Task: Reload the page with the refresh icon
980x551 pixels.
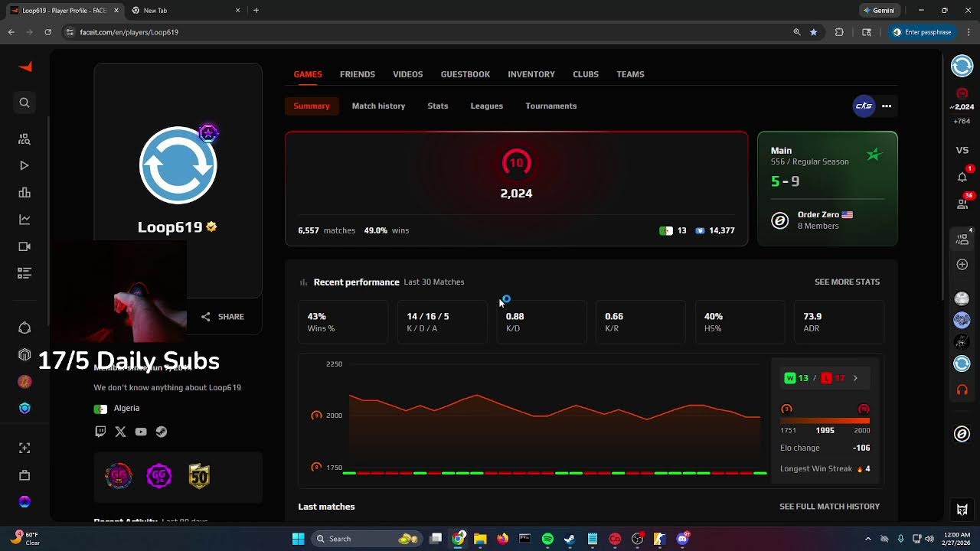Action: [x=47, y=32]
